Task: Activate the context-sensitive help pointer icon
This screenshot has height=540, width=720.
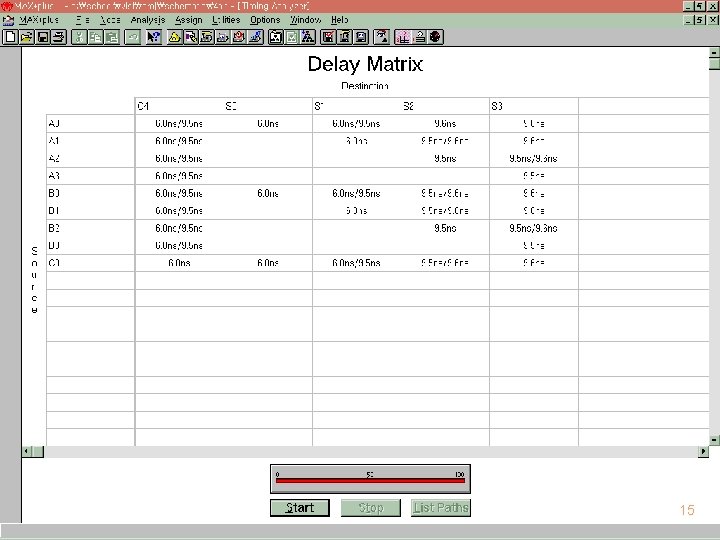Action: tap(153, 37)
